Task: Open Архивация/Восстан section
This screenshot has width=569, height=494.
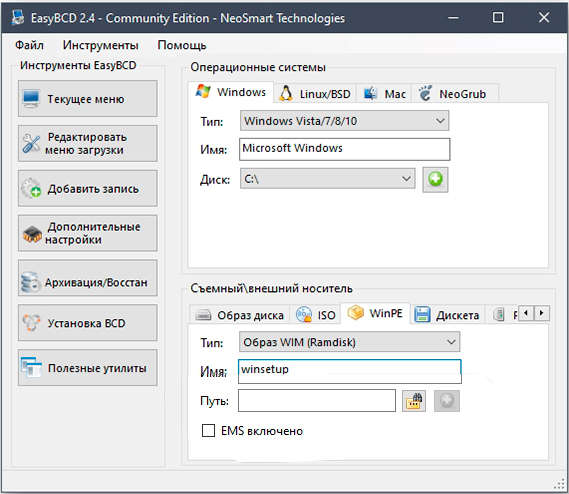Action: coord(88,278)
